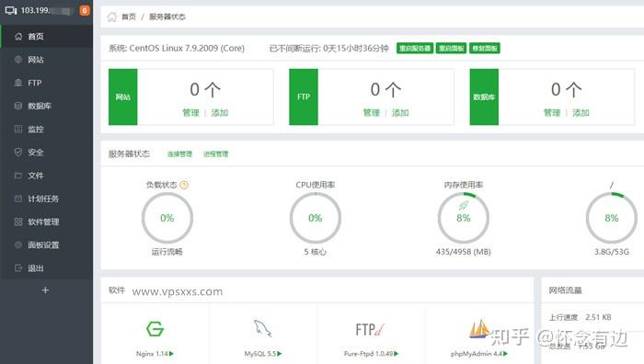Open the 首页 home menu item
This screenshot has height=364, width=644.
tap(46, 37)
